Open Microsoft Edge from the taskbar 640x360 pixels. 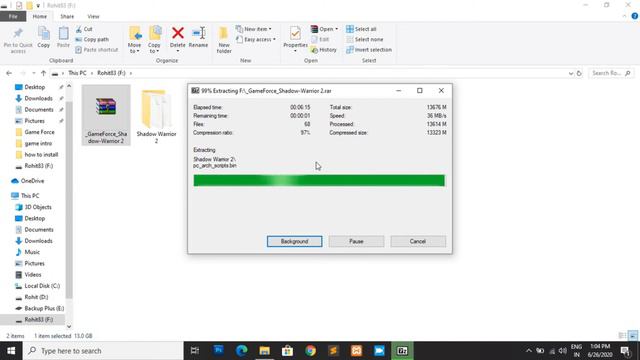[x=241, y=351]
